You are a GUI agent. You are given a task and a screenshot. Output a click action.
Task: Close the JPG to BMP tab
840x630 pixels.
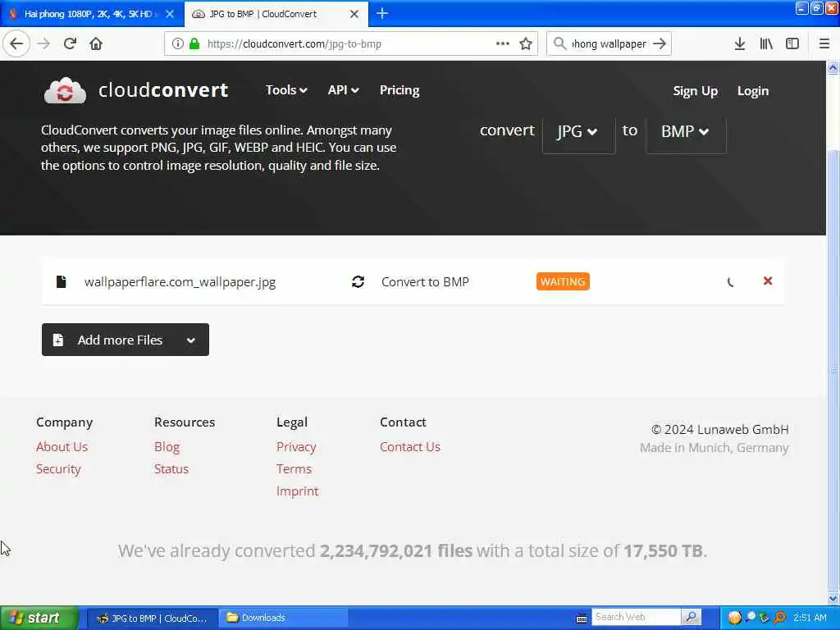(x=354, y=14)
